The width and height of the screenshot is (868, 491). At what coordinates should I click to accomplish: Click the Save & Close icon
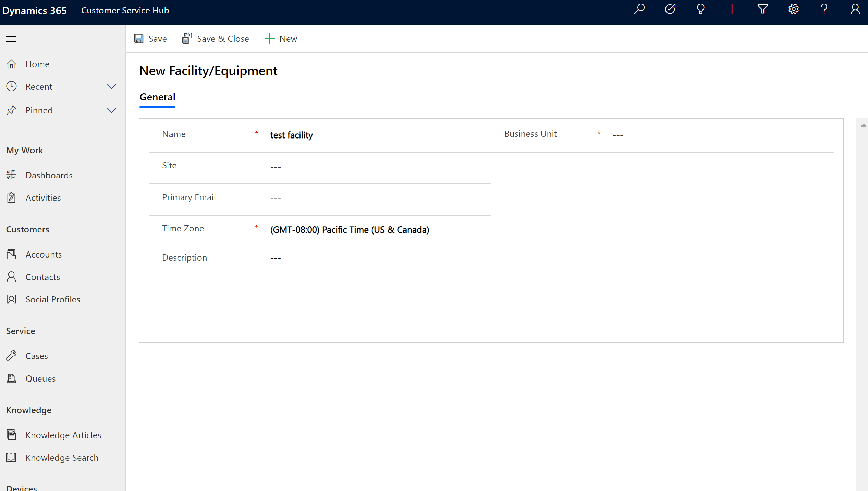click(x=187, y=38)
